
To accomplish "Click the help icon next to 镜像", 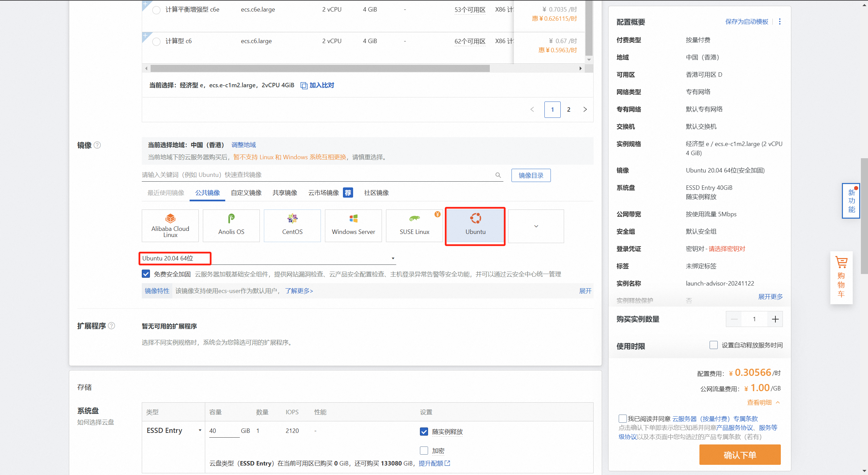I will coord(97,145).
